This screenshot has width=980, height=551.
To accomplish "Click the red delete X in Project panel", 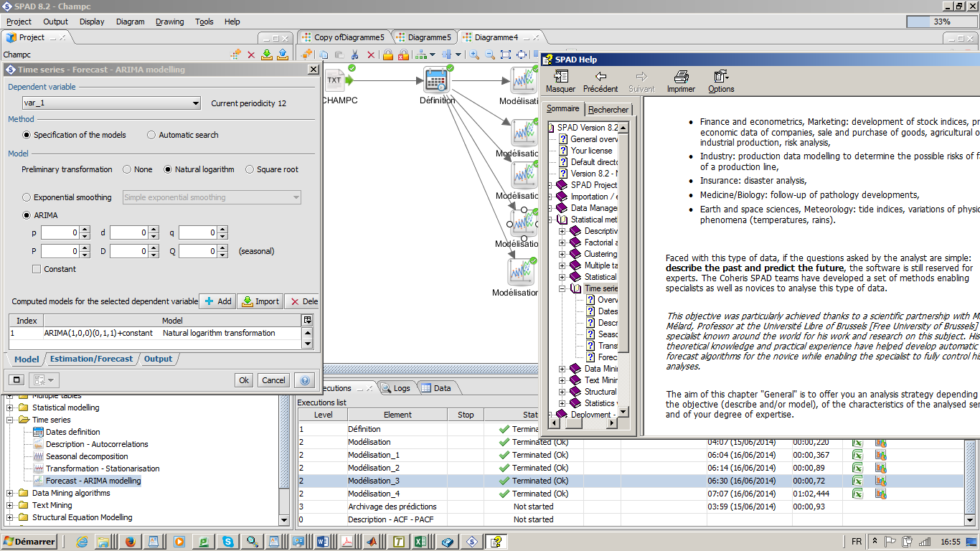I will pyautogui.click(x=251, y=55).
